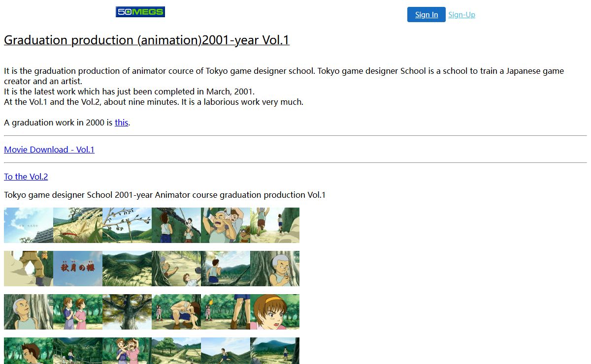Image resolution: width=591 pixels, height=364 pixels.
Task: Open the large tree canopy thumbnail
Action: click(x=127, y=312)
